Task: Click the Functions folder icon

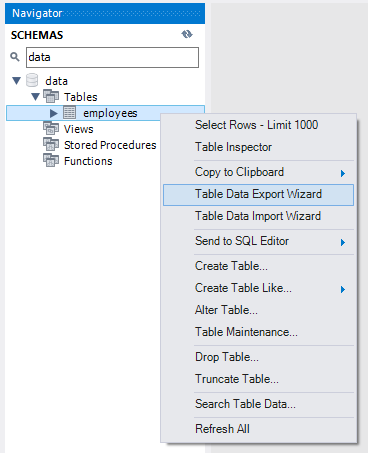Action: pyautogui.click(x=51, y=160)
